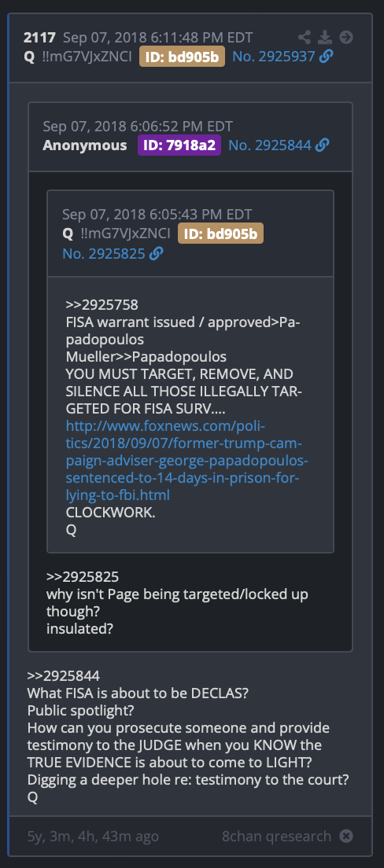The width and height of the screenshot is (384, 868).
Task: Click the tan ID: bd905b badge in header
Action: pyautogui.click(x=182, y=56)
